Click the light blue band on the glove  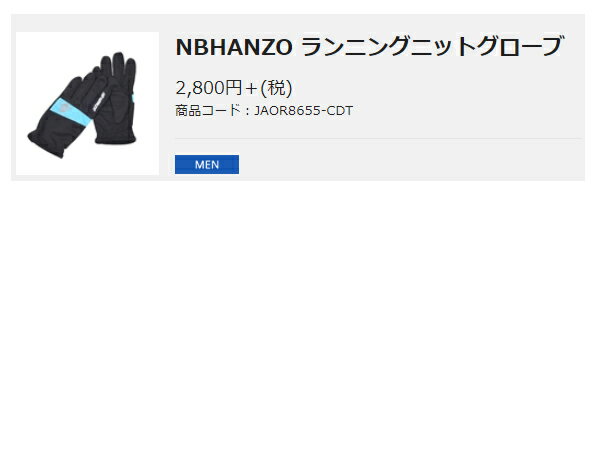(x=71, y=111)
